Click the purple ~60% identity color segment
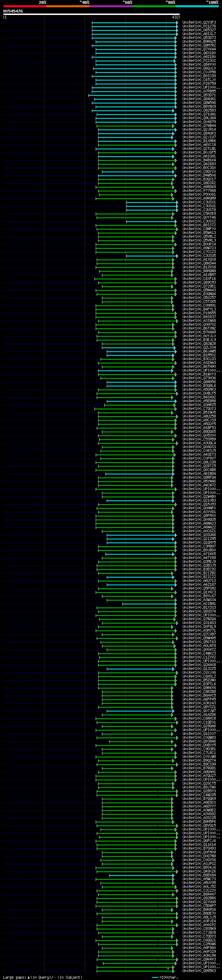Image resolution: width=222 pixels, height=980 pixels. click(111, 6)
